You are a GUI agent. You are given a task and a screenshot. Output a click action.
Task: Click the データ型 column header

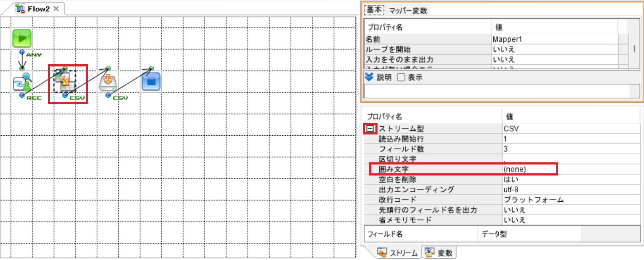pyautogui.click(x=530, y=234)
